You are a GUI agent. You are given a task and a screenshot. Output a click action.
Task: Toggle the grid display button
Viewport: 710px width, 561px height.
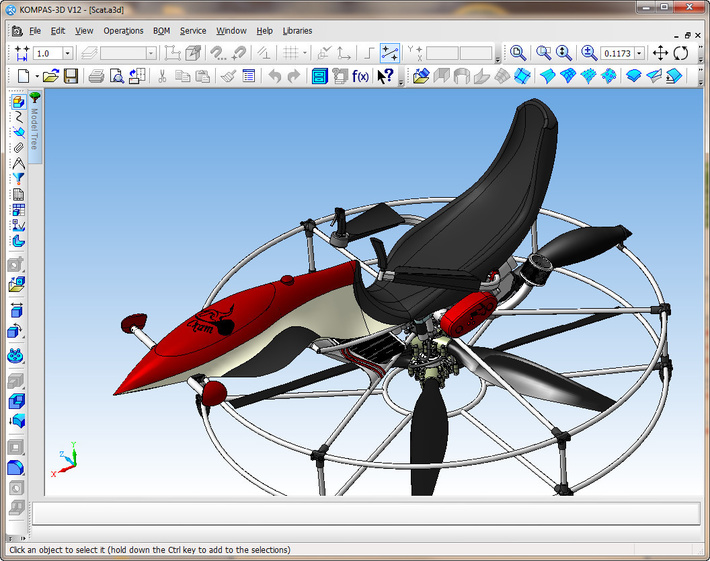tap(290, 53)
